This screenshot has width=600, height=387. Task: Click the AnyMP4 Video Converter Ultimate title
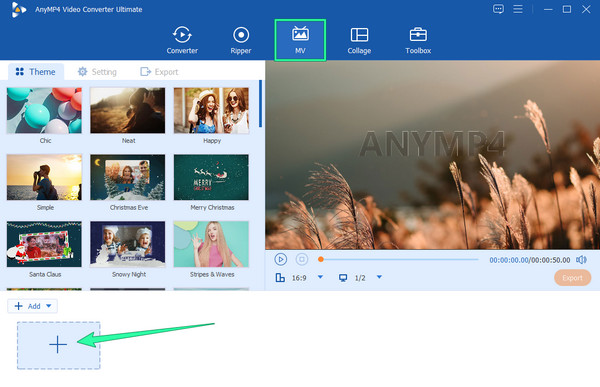(88, 9)
